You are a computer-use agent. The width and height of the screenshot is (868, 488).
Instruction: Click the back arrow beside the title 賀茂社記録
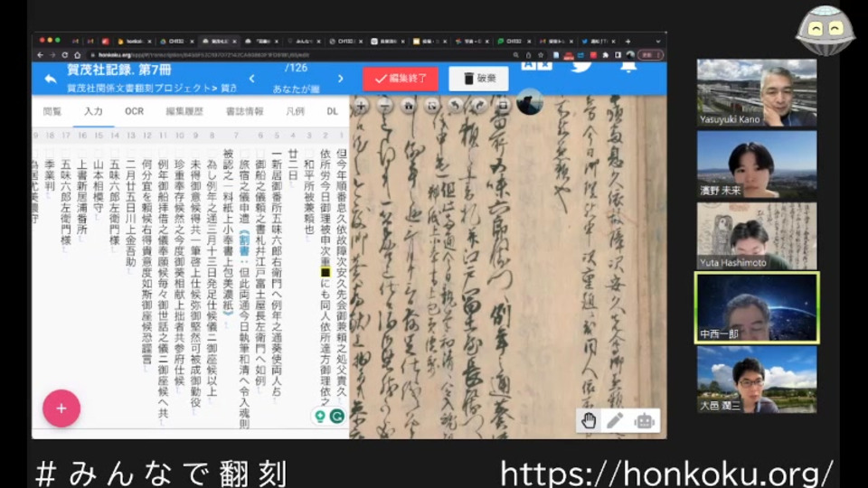coord(51,80)
